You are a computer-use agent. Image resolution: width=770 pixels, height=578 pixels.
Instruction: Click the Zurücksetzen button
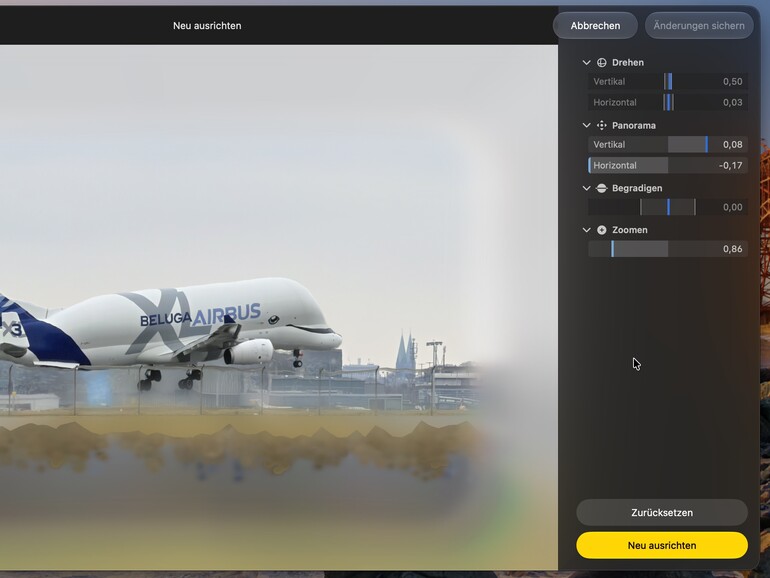tap(662, 513)
